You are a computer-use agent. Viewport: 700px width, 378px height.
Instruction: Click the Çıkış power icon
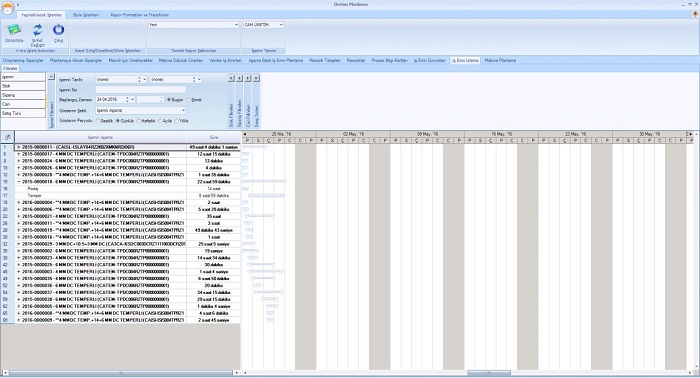coord(58,30)
